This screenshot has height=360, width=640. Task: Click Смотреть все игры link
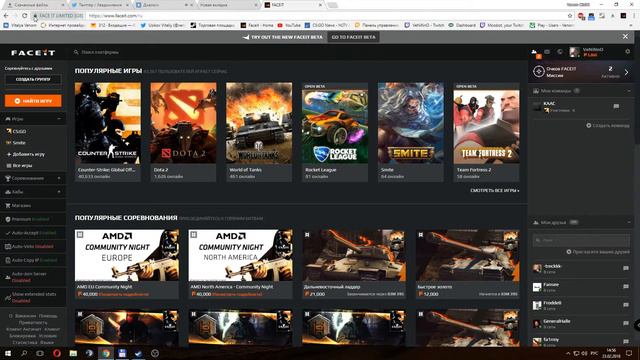tap(495, 191)
